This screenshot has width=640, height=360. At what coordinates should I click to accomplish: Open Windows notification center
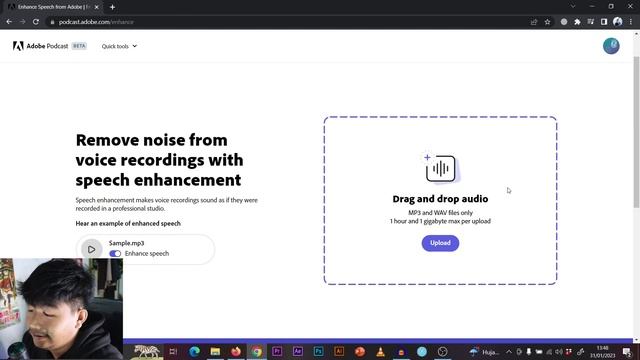[627, 351]
